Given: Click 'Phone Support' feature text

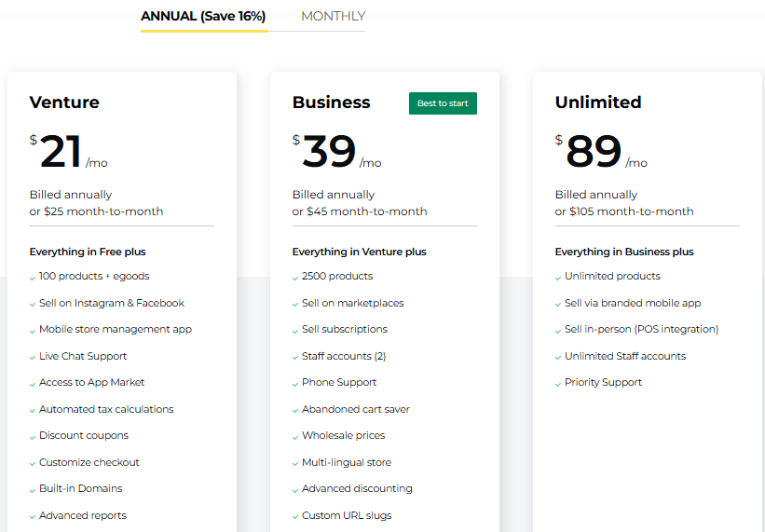Looking at the screenshot, I should click(339, 382).
